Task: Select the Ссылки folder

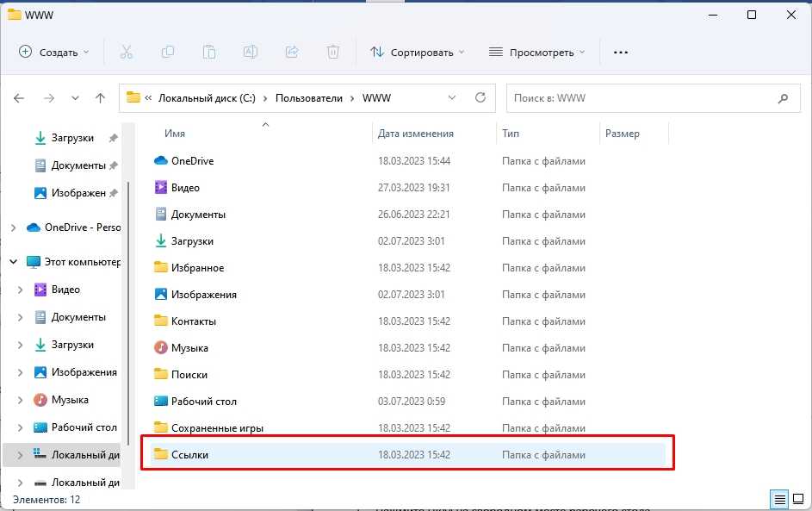Action: 189,454
